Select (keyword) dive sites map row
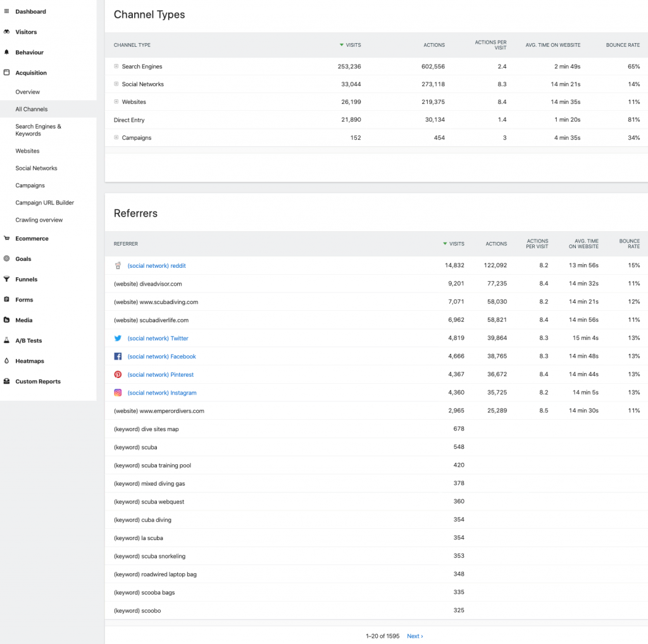 tap(377, 429)
